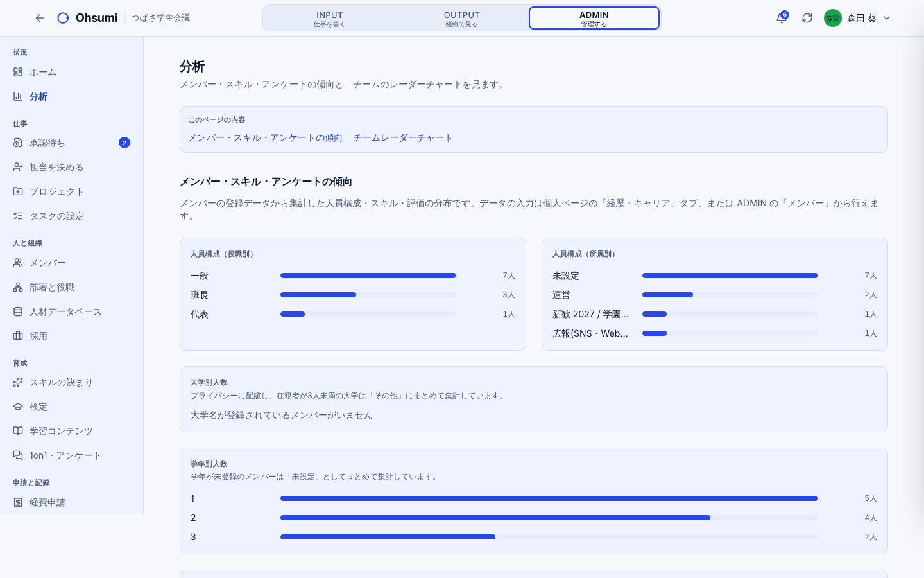Screen dimensions: 924x578
Task: Click the 承認待ち sidebar icon
Action: tap(18, 143)
